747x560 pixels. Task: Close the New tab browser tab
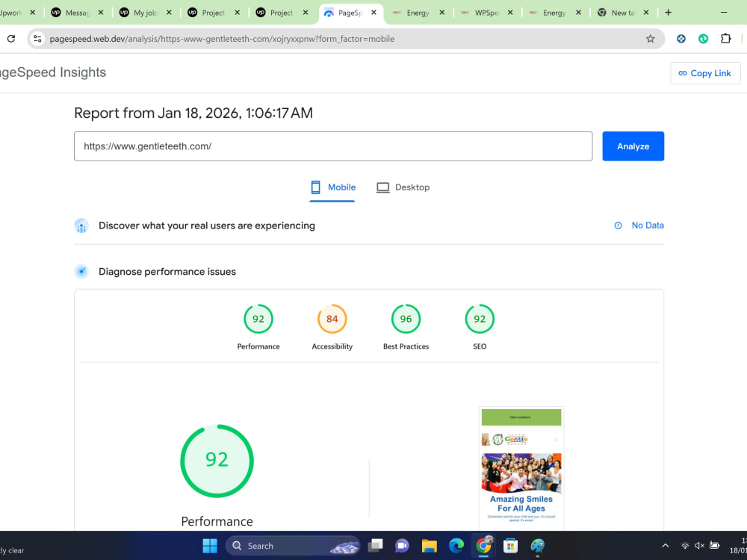pyautogui.click(x=646, y=13)
